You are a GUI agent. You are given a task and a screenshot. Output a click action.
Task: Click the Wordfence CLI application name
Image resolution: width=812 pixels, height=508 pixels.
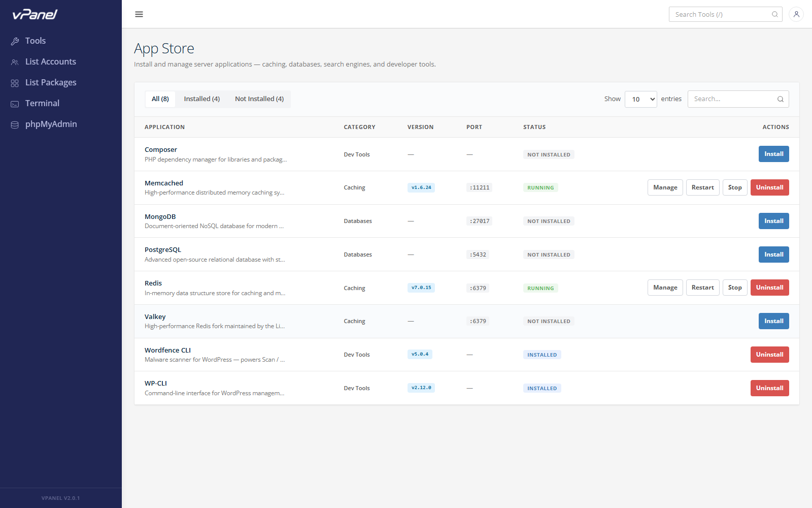[x=168, y=351]
